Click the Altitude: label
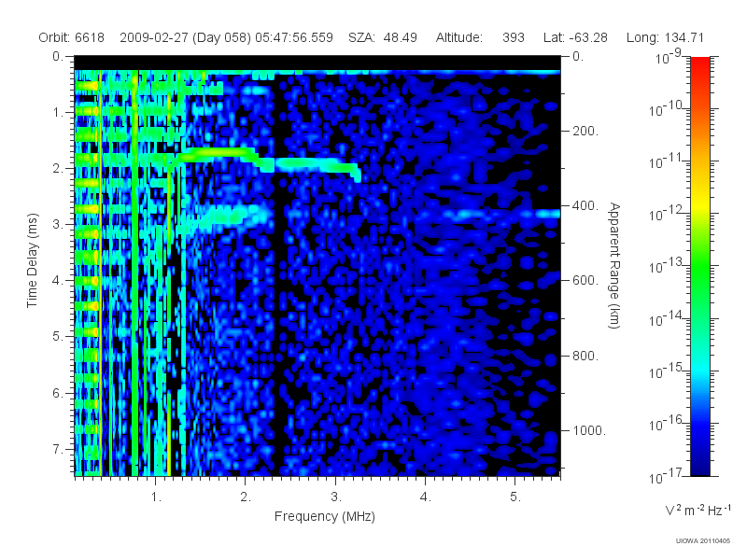This screenshot has width=747, height=560. [459, 37]
